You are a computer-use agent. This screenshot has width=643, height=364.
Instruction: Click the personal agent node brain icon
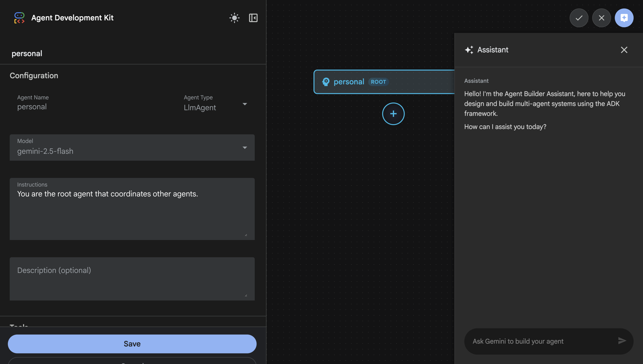tap(326, 82)
